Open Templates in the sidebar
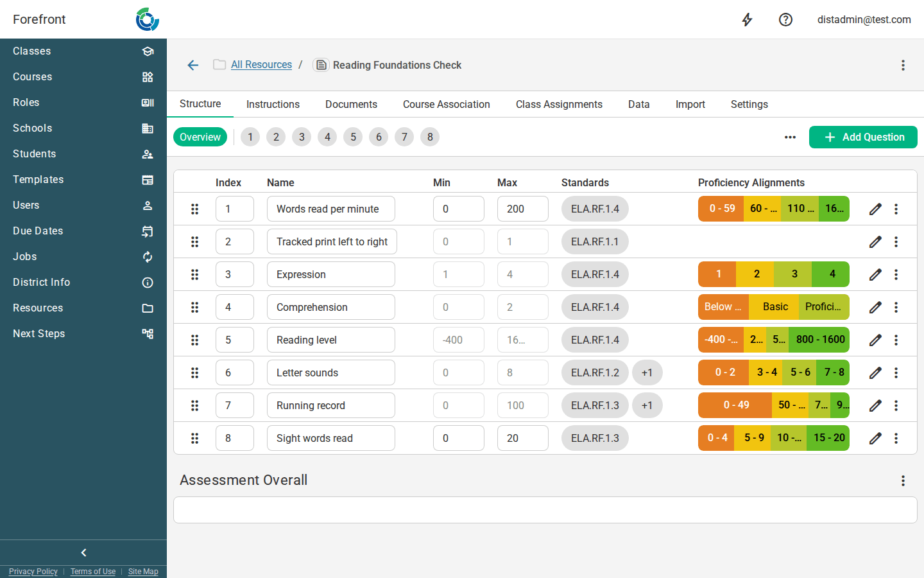Screen dimensions: 924x578 click(83, 180)
